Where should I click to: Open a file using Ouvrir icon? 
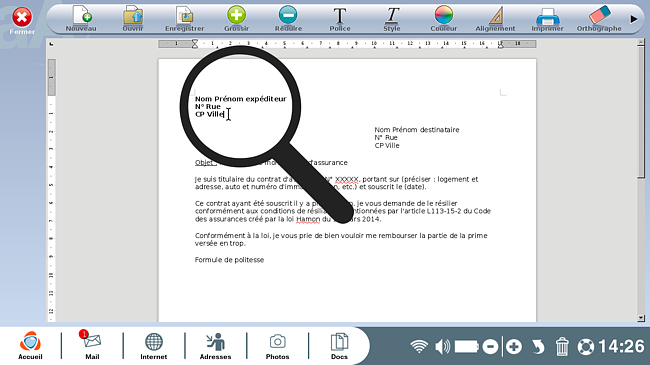pyautogui.click(x=133, y=19)
